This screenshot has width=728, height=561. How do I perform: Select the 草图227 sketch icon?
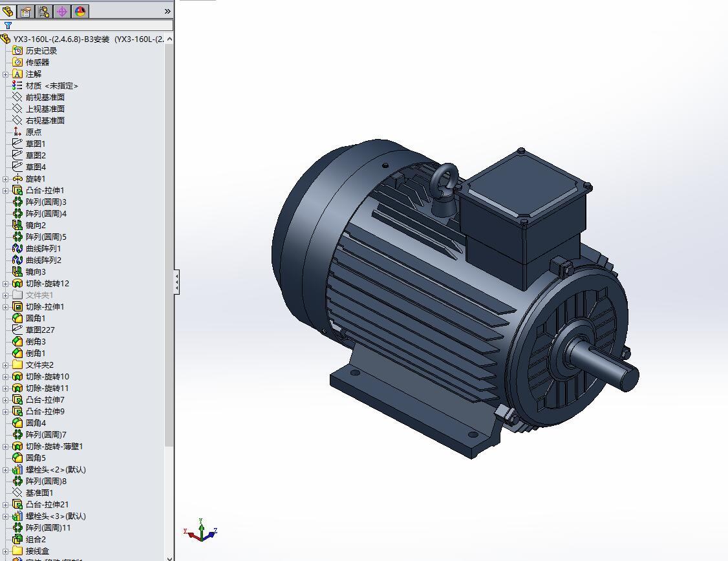pyautogui.click(x=17, y=330)
